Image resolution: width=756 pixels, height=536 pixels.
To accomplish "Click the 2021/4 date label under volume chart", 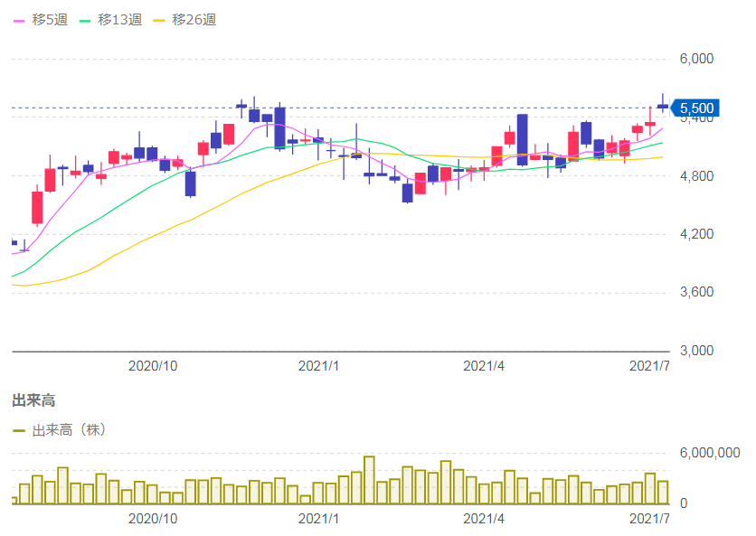I will click(484, 519).
